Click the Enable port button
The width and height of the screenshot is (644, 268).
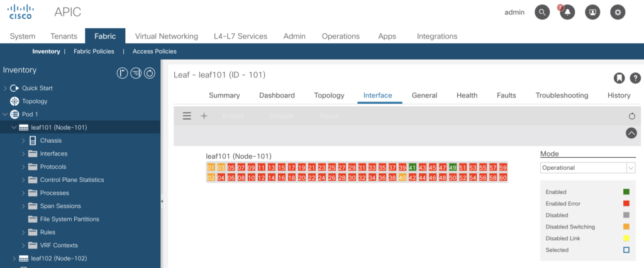(233, 116)
